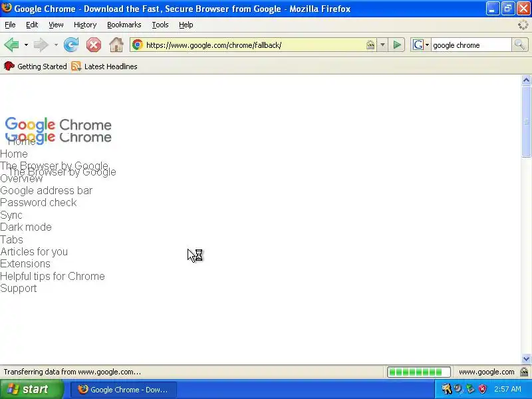Open the Windows Start menu

[x=31, y=389]
